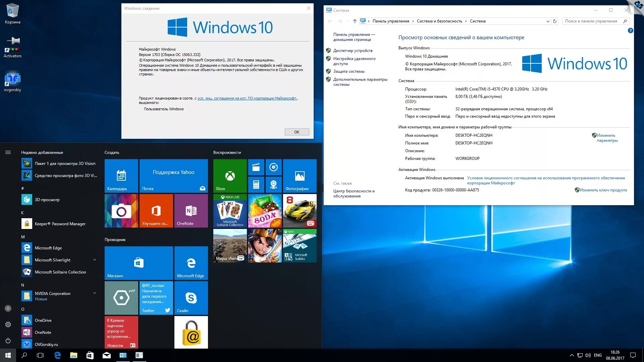Open Панель управления home page link
Viewport: 644px width, 362px height.
click(354, 37)
